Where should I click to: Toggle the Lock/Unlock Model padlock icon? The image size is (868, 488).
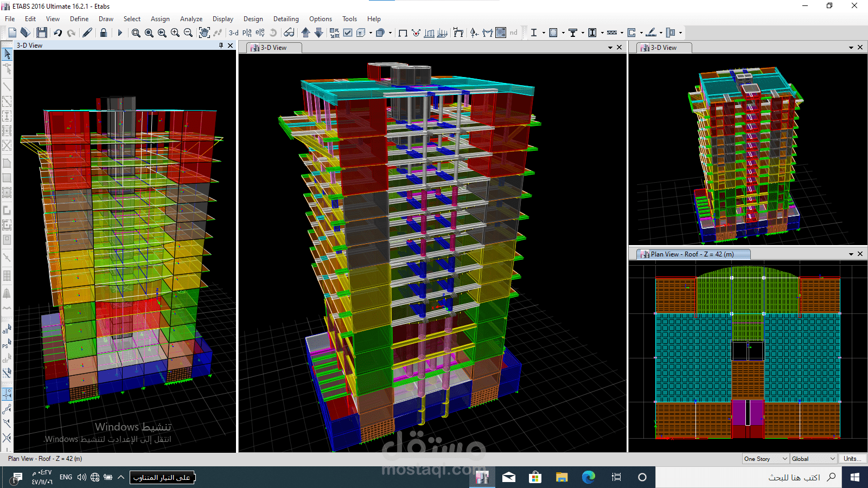click(104, 33)
